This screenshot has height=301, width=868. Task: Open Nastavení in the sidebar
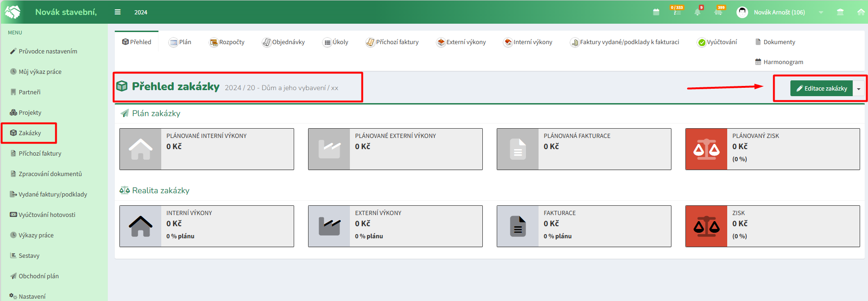[x=28, y=296]
